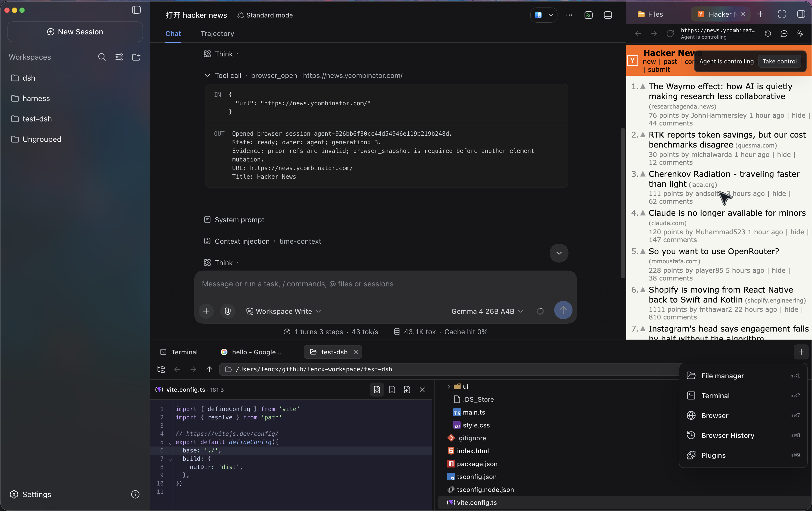Open the Workspace Write permission dropdown
The image size is (812, 511).
283,311
